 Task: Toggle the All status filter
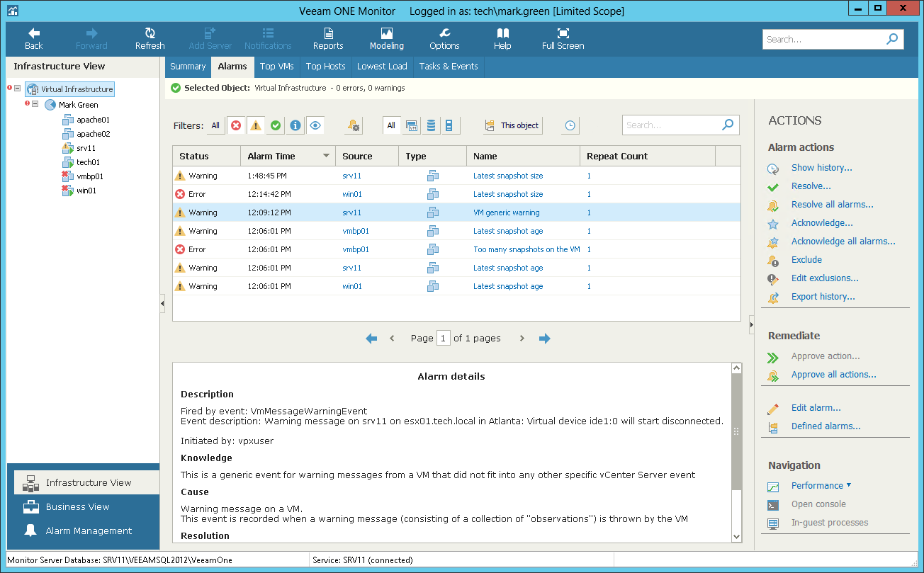pos(215,125)
